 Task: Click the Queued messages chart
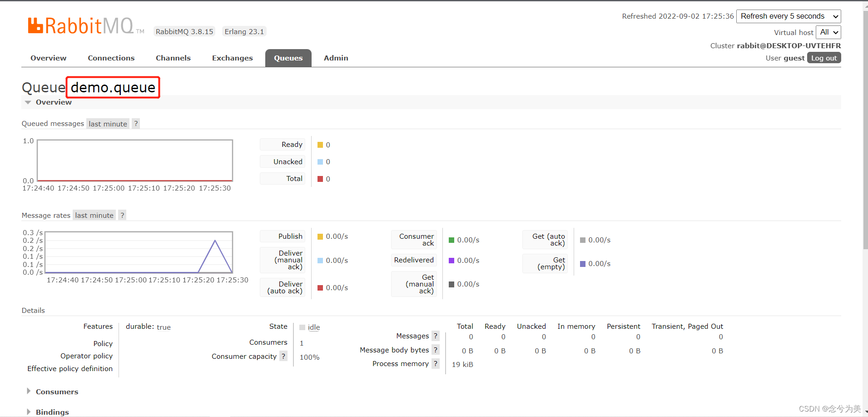[x=135, y=161]
